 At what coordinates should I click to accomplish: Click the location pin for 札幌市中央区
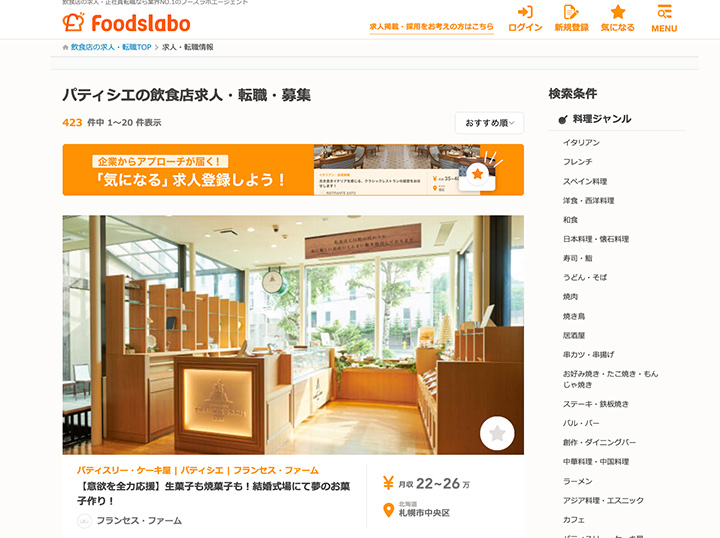(x=388, y=510)
